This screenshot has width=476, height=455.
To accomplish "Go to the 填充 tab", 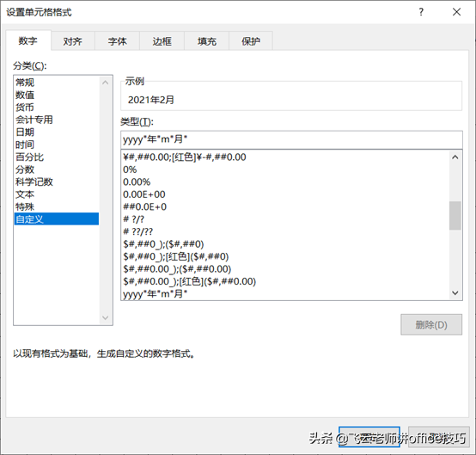I will pyautogui.click(x=207, y=41).
